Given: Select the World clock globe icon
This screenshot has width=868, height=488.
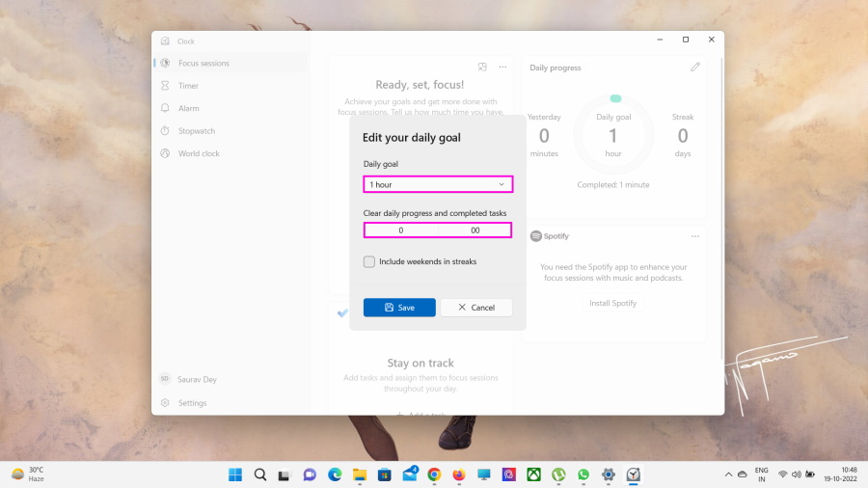Looking at the screenshot, I should pos(166,153).
